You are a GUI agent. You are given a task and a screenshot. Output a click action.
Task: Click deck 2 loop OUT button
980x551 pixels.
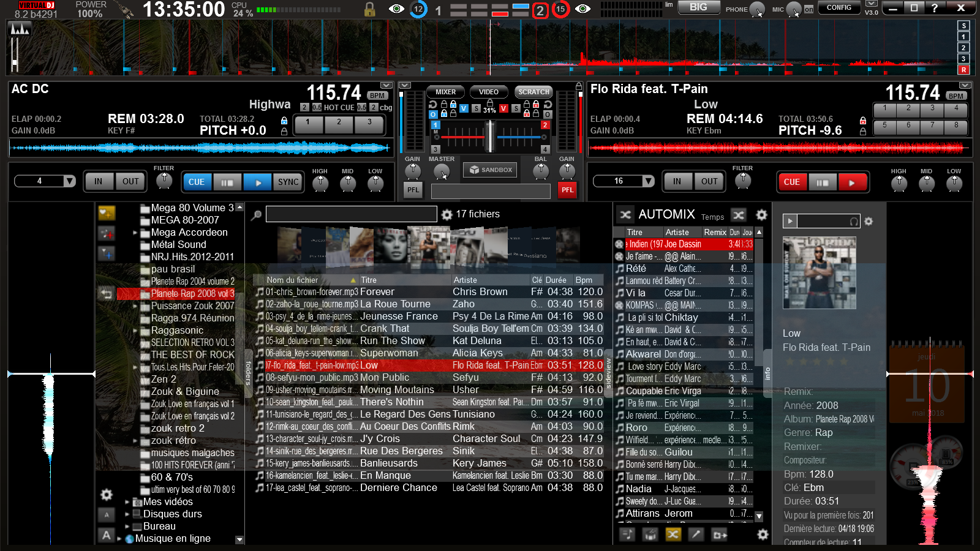[x=709, y=181]
